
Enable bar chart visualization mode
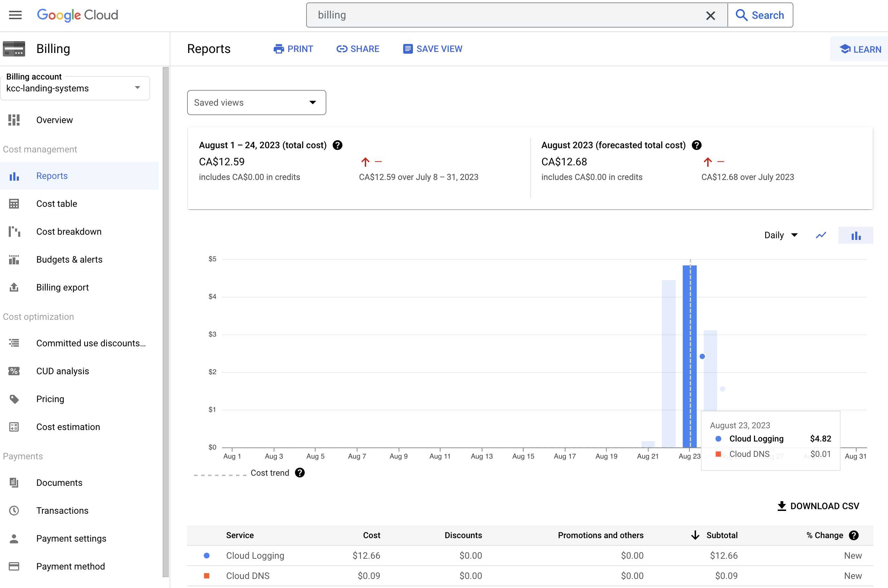856,235
